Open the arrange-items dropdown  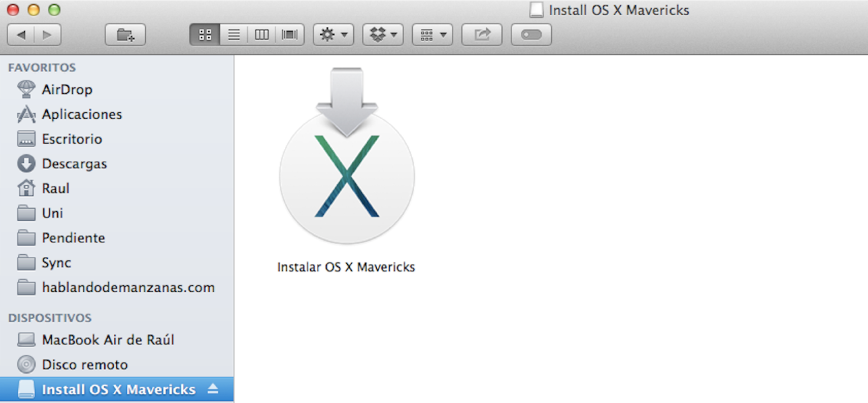(x=432, y=35)
